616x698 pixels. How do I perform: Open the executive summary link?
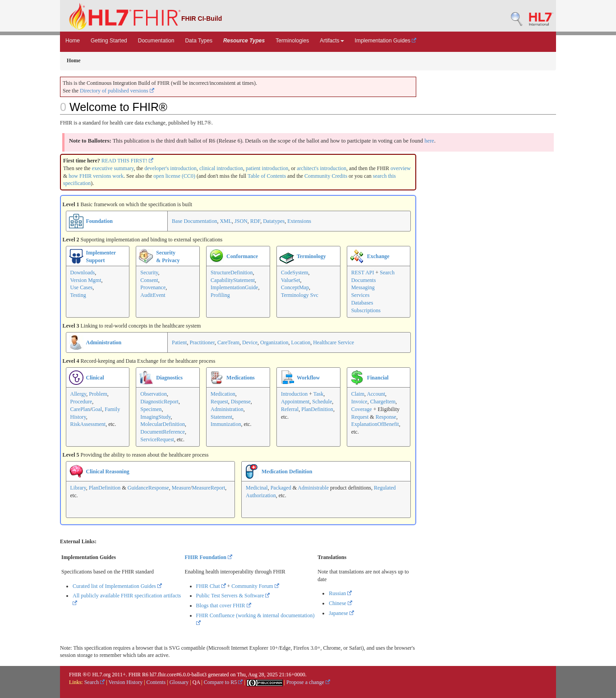click(x=113, y=168)
